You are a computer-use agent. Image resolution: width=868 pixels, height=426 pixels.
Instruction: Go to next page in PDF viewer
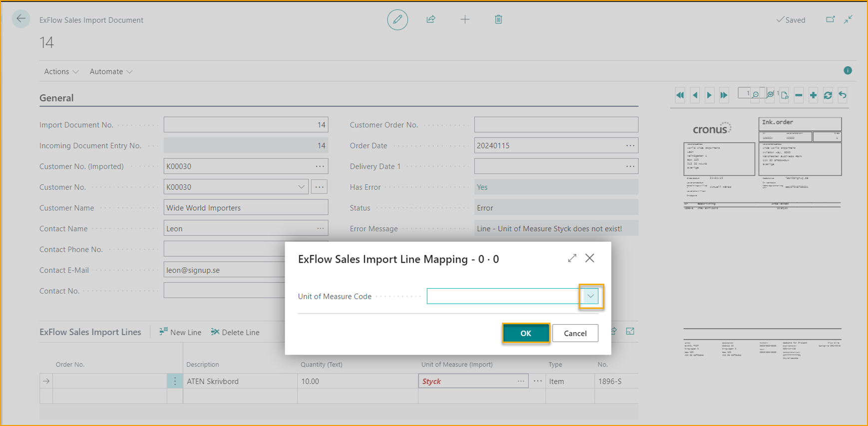pyautogui.click(x=709, y=95)
